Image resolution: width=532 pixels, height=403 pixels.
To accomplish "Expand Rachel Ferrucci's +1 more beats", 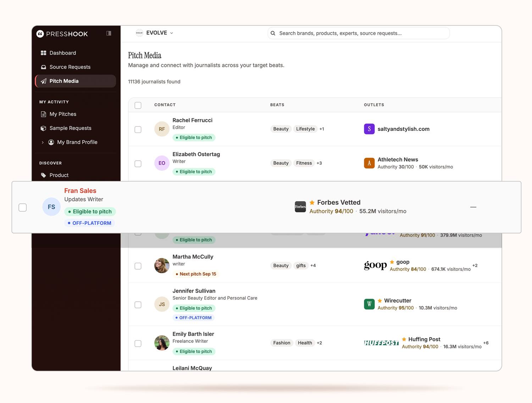I will tap(322, 129).
